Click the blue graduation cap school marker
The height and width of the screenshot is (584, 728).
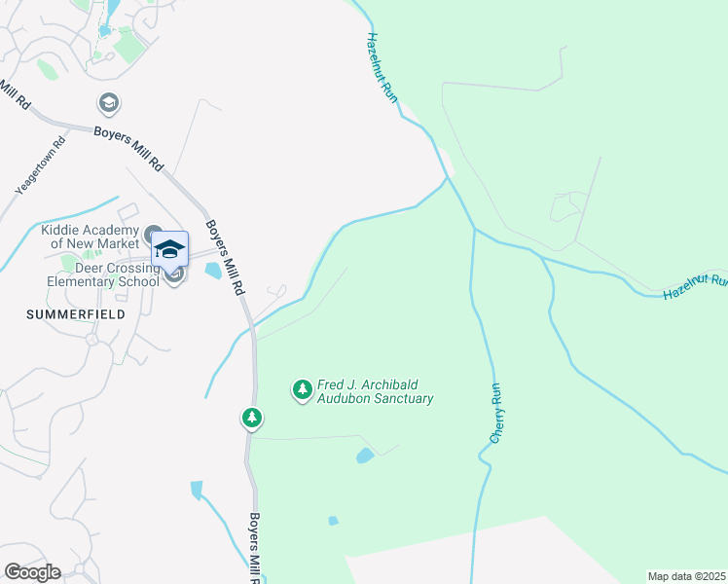[170, 251]
